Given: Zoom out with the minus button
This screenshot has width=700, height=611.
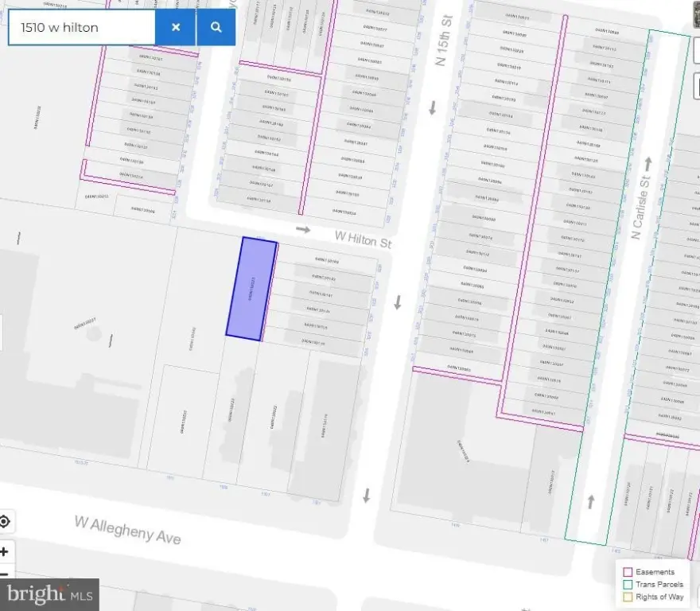Looking at the screenshot, I should tap(5, 574).
